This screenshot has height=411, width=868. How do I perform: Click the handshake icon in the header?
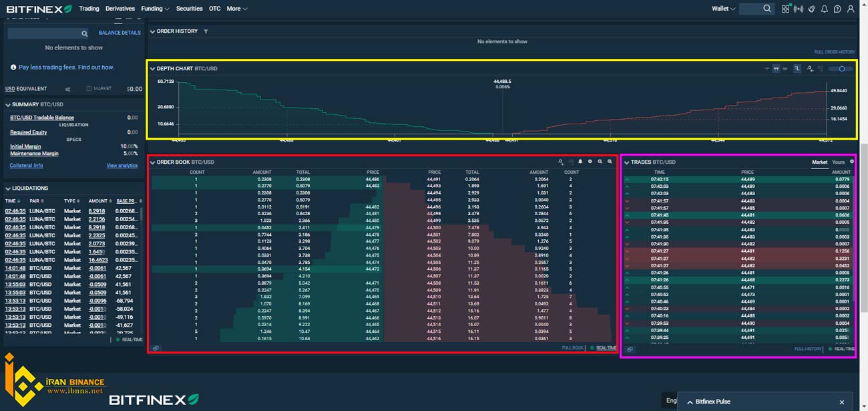pos(812,9)
